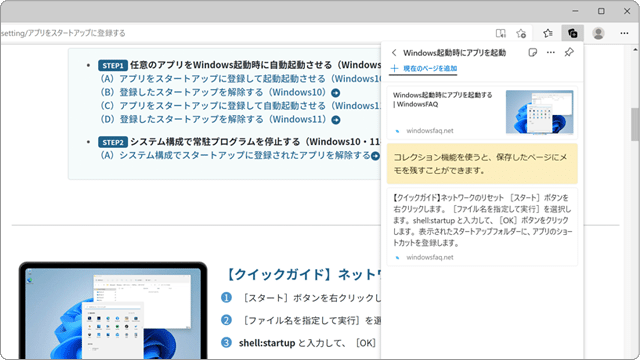Click the 【クイックガイド】 heading on page

click(x=302, y=275)
